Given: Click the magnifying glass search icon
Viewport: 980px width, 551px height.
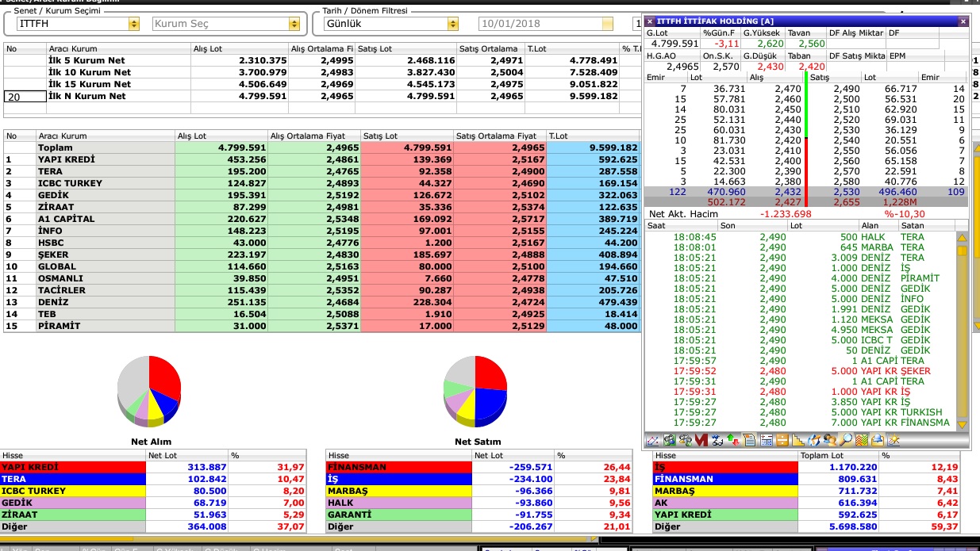Looking at the screenshot, I should coord(845,440).
